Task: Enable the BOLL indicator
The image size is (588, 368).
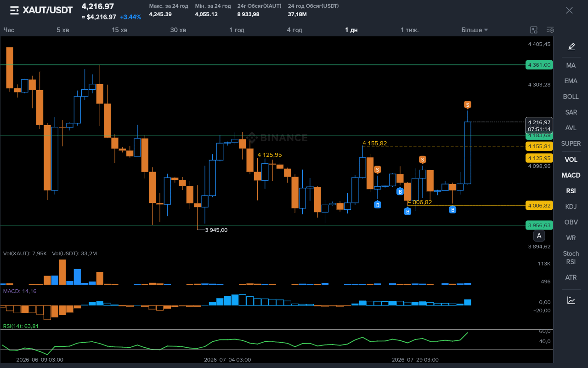Action: (571, 97)
